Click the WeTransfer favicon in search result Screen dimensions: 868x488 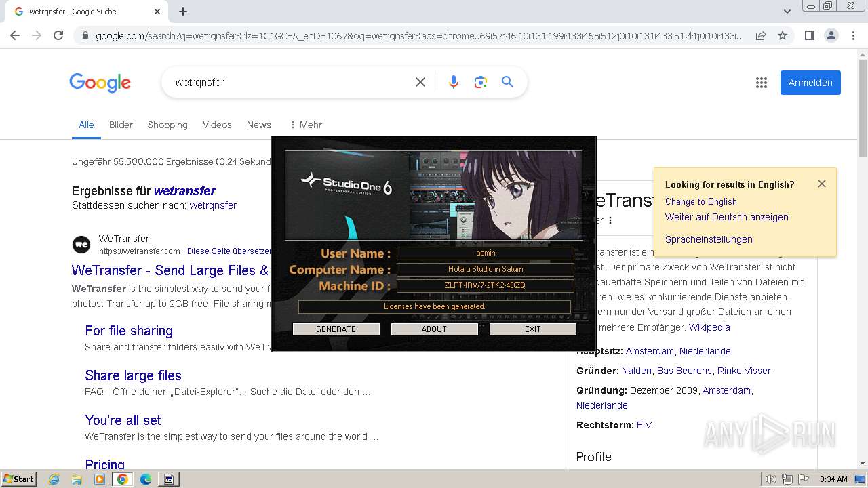click(x=81, y=245)
